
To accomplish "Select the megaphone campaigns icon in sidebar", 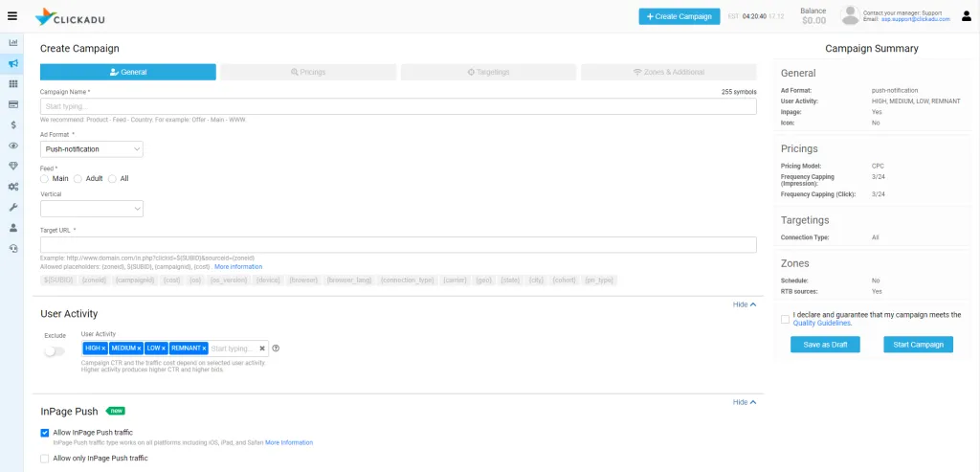I will [13, 63].
